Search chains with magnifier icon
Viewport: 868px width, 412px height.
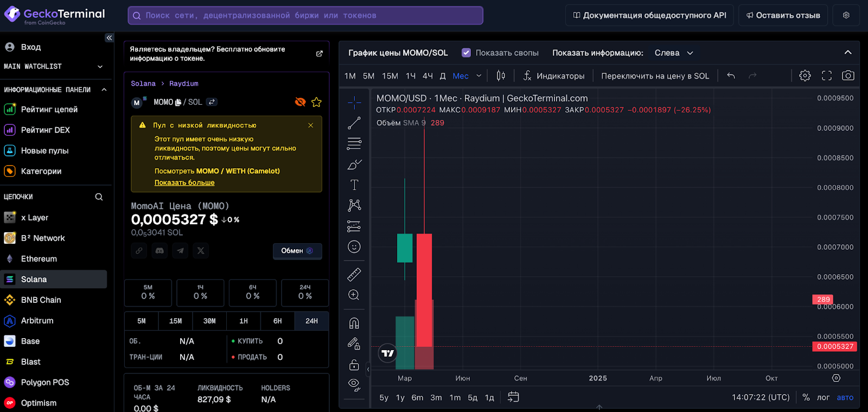[x=99, y=197]
